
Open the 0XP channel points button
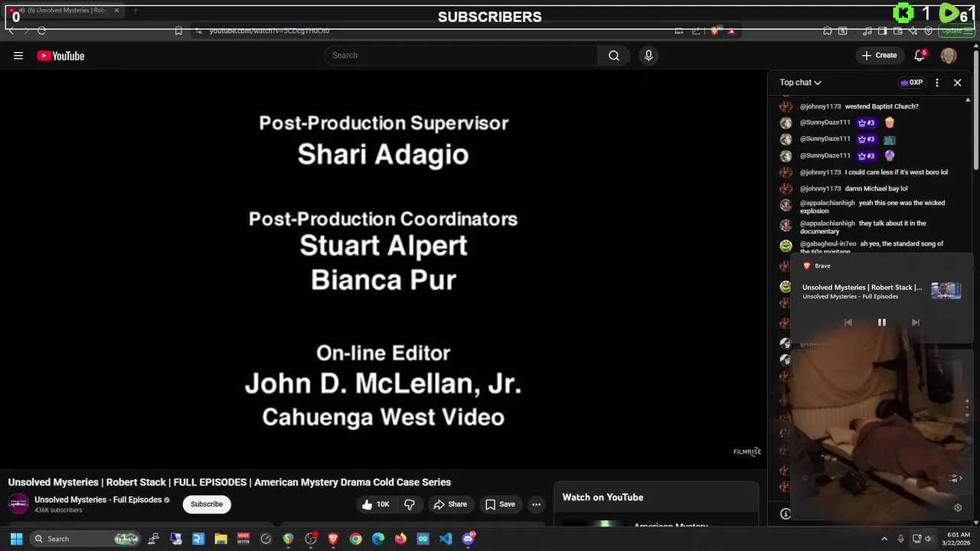(x=911, y=82)
